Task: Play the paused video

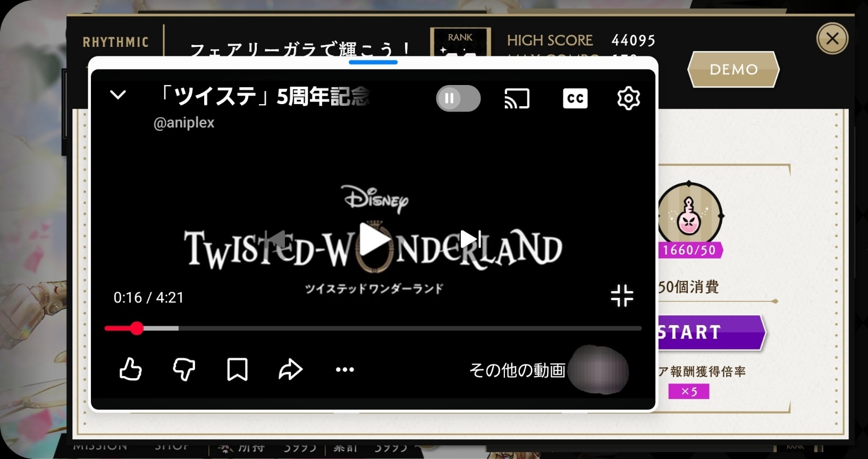Action: point(374,240)
